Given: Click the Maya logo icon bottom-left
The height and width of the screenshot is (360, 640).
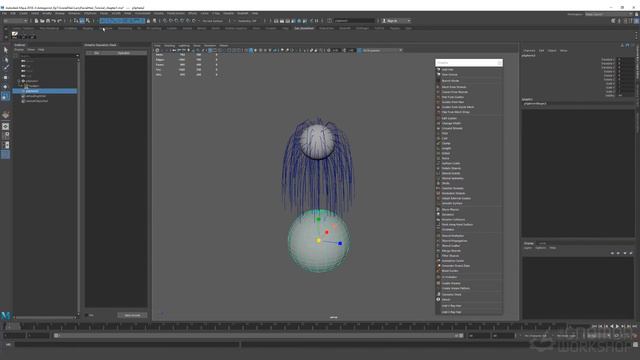Looking at the screenshot, I should (6, 316).
